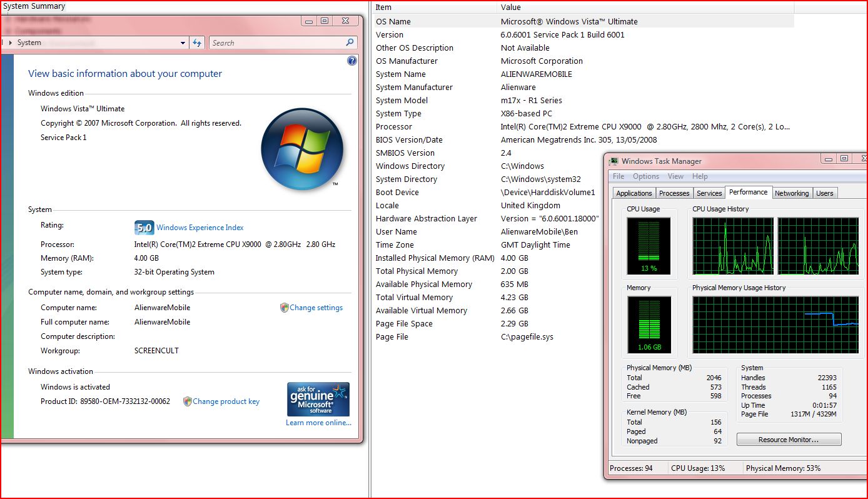The height and width of the screenshot is (499, 868).
Task: Click the Physical Memory Usage History graph
Action: click(x=775, y=325)
